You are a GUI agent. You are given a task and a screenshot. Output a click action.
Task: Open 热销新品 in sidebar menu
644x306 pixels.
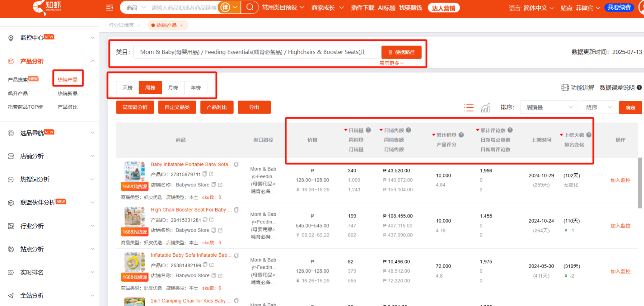[x=68, y=93]
